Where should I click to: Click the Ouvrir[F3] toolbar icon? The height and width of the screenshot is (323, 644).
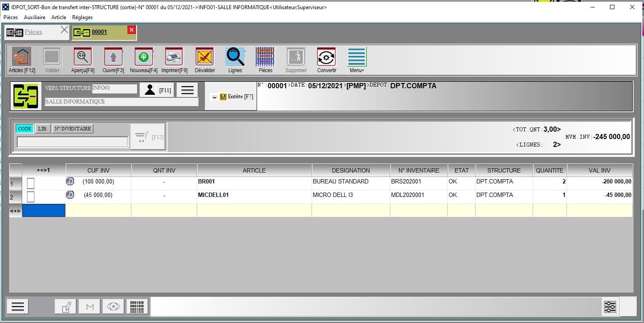tap(113, 57)
